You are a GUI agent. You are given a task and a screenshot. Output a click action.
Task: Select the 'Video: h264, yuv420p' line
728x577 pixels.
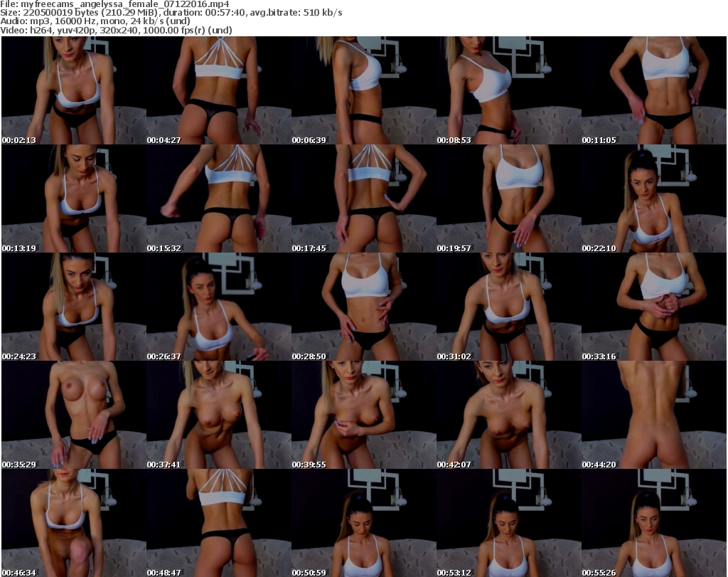[116, 30]
